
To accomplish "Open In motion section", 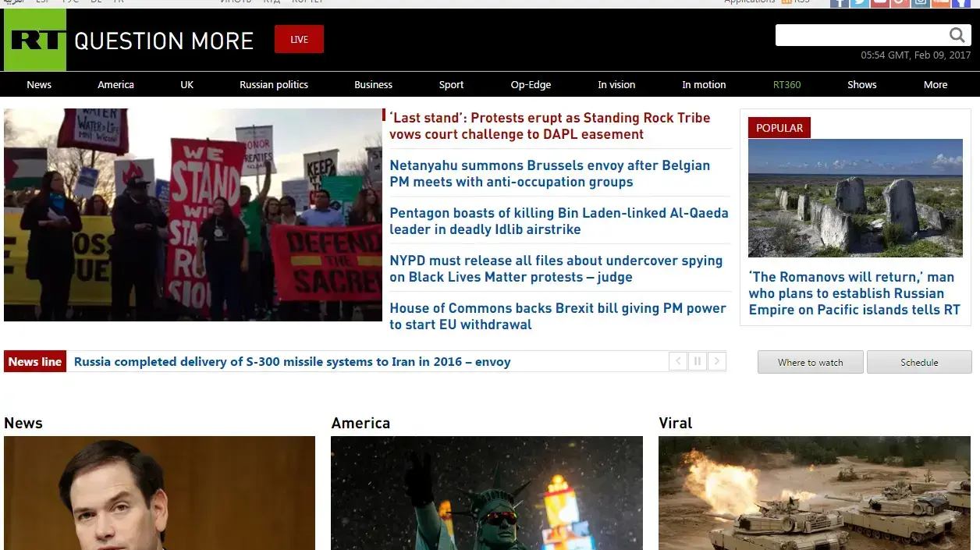I will 704,84.
